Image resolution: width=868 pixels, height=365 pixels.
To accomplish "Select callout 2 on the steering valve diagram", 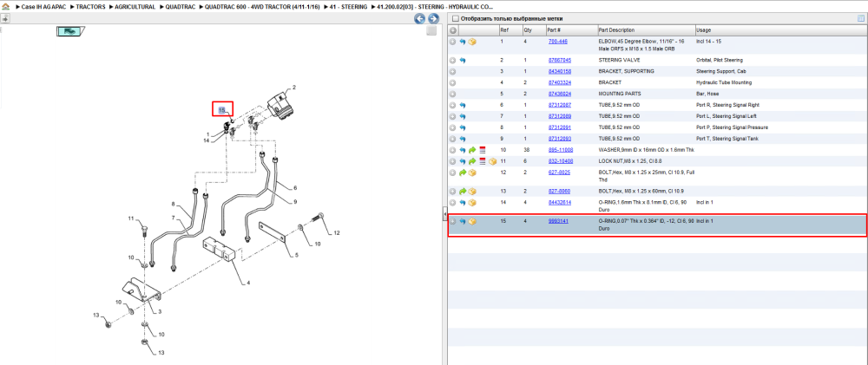I will (x=294, y=88).
